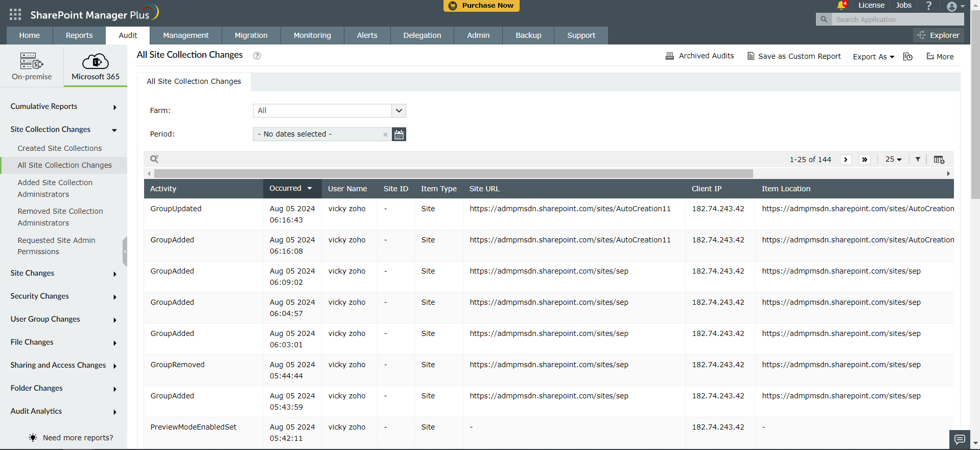This screenshot has height=450, width=980.
Task: Clear the selected period dates
Action: 385,134
